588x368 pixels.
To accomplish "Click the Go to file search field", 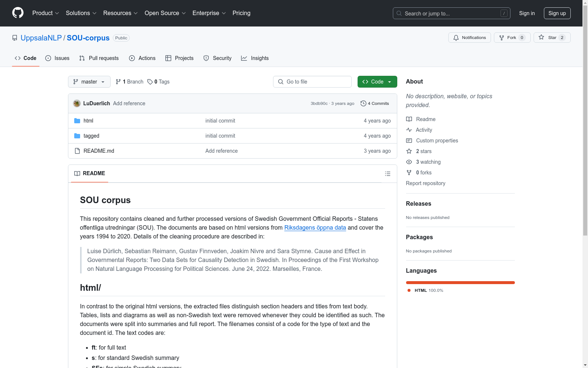I will coord(312,82).
